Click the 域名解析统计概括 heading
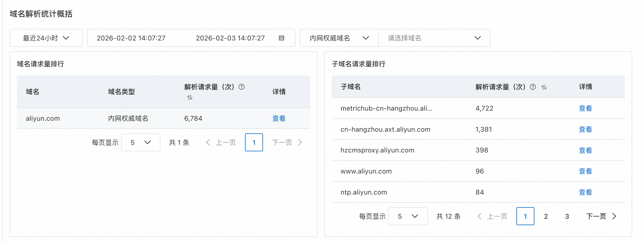Screen dimensions: 644x242 click(x=41, y=14)
